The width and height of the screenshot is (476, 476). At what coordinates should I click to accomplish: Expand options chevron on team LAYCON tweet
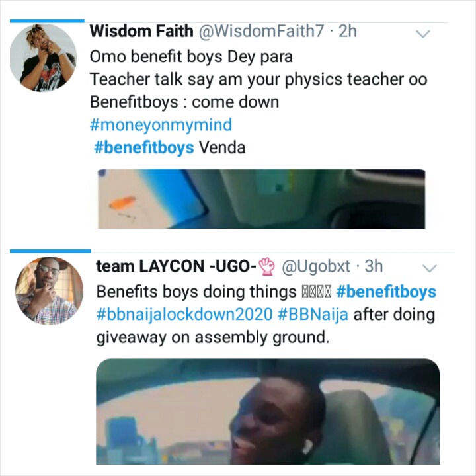[429, 268]
